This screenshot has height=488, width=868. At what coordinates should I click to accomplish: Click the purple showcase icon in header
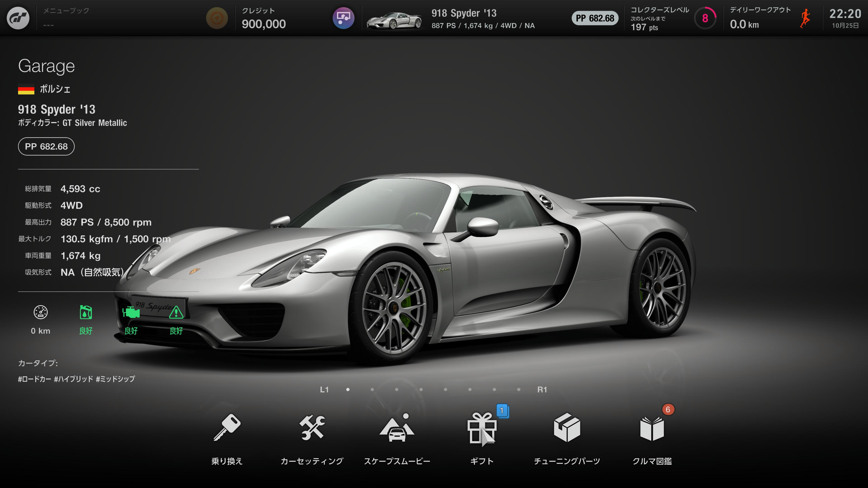(x=343, y=18)
